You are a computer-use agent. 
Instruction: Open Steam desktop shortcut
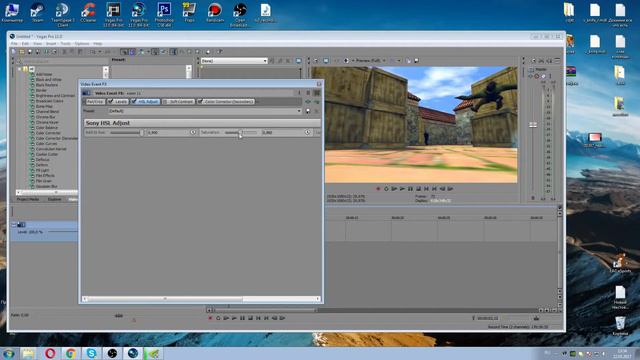37,13
